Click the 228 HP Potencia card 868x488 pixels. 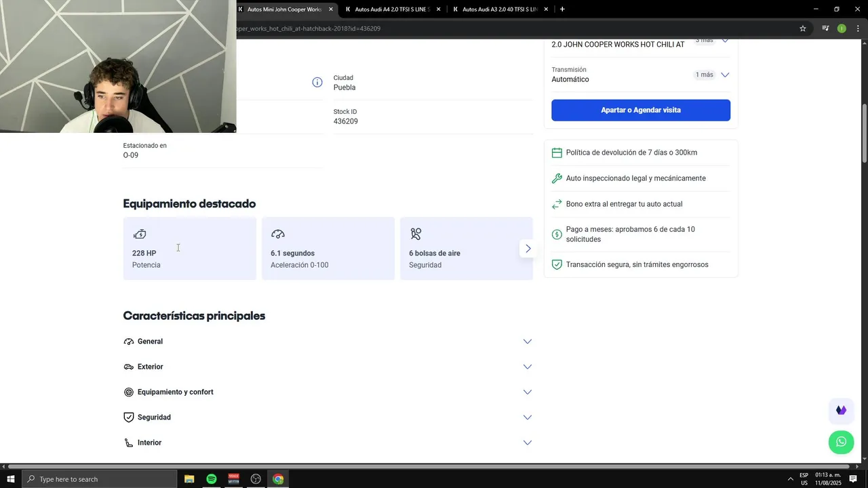pos(190,249)
